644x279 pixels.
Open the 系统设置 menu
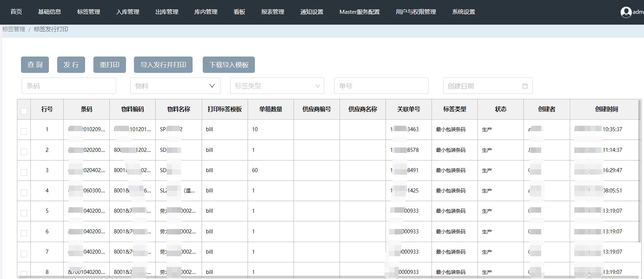(x=463, y=12)
